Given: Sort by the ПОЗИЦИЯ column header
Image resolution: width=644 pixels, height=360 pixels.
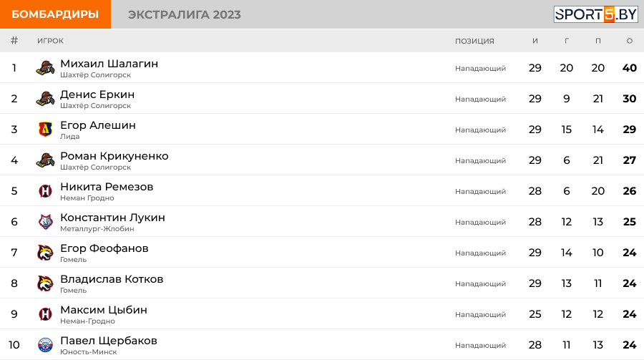Looking at the screenshot, I should [x=474, y=41].
